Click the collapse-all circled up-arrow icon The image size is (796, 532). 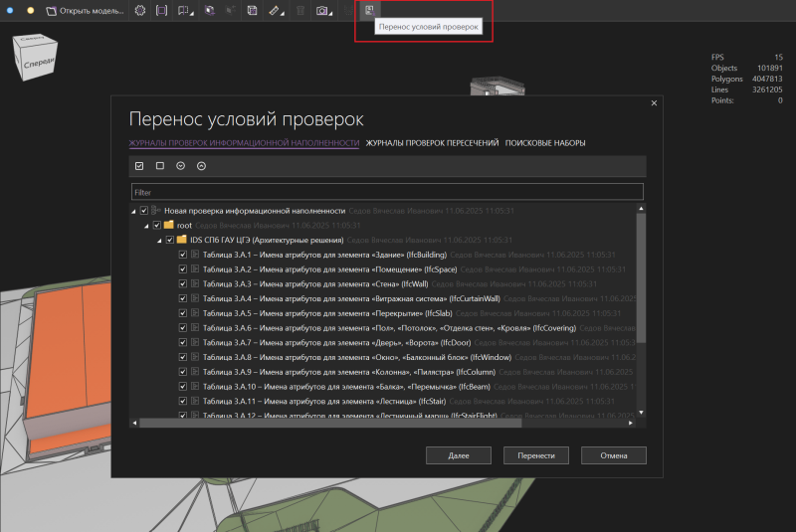click(x=202, y=166)
